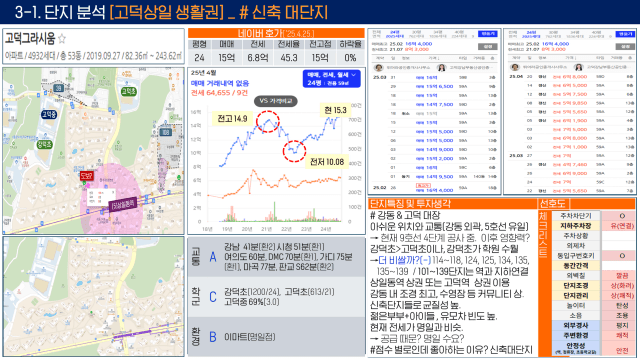The width and height of the screenshot is (640, 360).
Task: Click the 매매 거래내역 없음 text
Action: [x=220, y=83]
